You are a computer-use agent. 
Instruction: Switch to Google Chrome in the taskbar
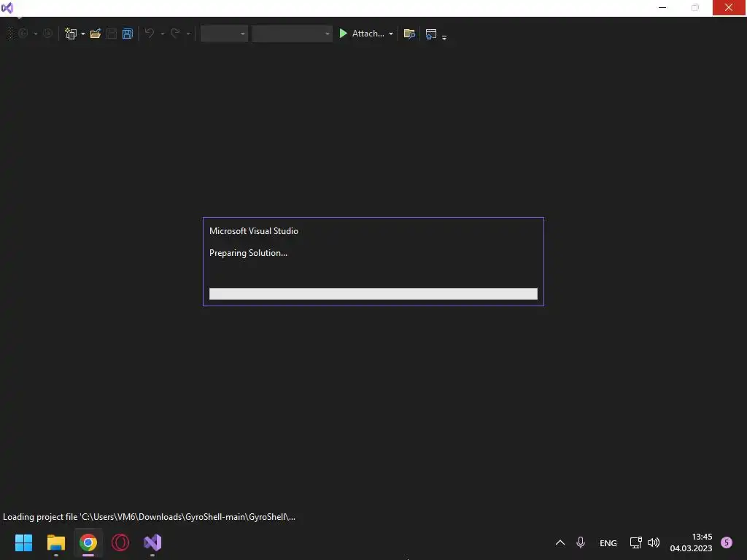(88, 542)
